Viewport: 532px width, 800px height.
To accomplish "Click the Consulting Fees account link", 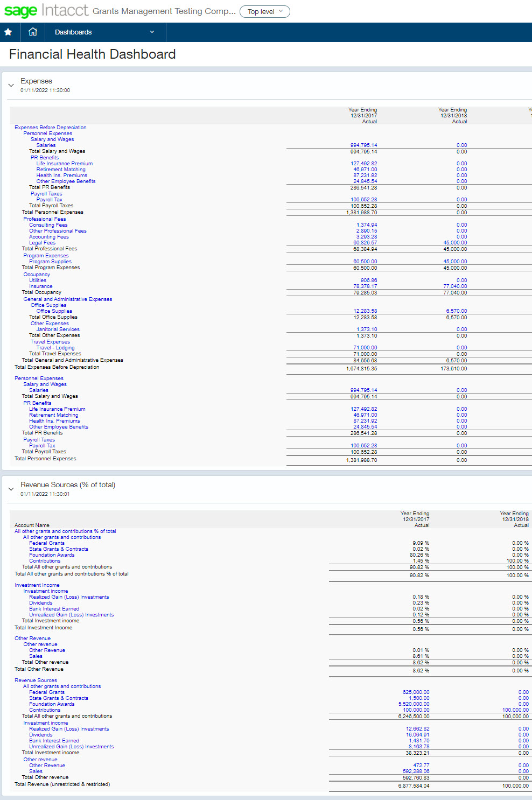I will 48,225.
